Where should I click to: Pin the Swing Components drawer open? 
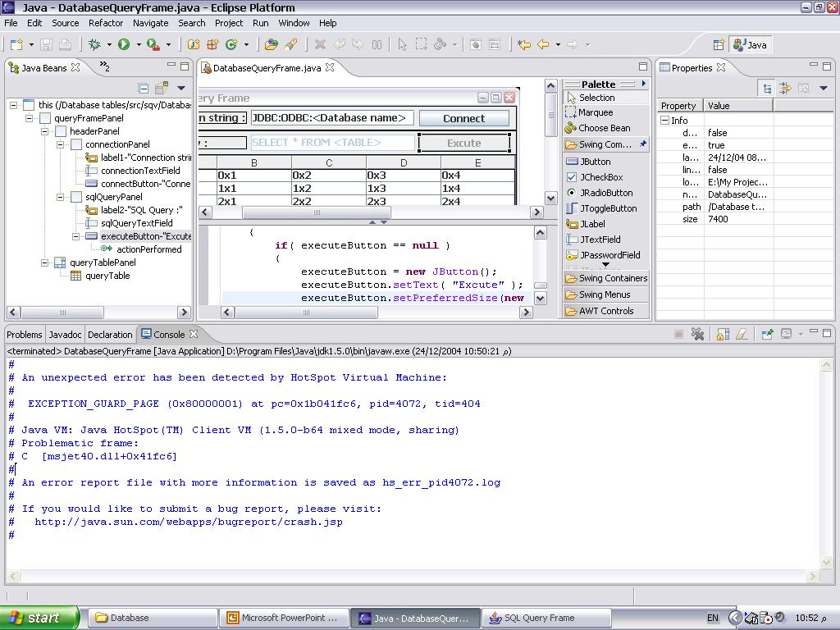(642, 144)
